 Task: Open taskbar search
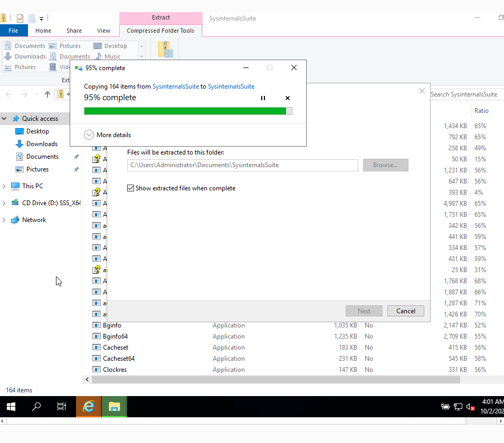pyautogui.click(x=36, y=407)
